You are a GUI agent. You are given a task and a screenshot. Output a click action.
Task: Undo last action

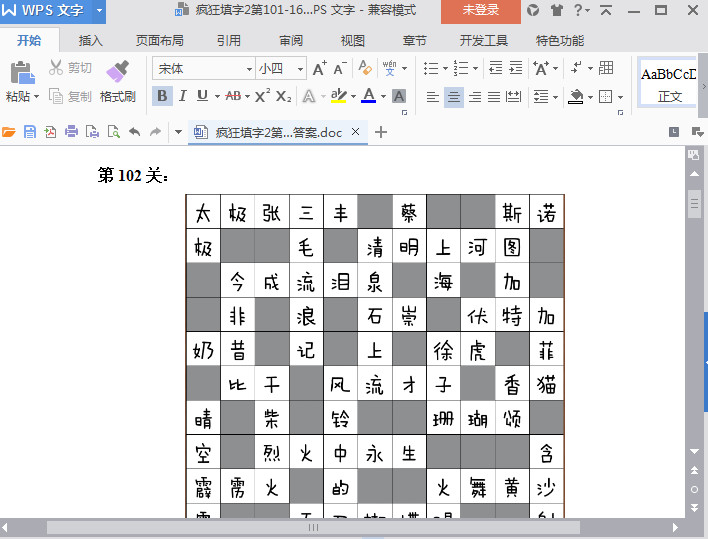(x=135, y=132)
